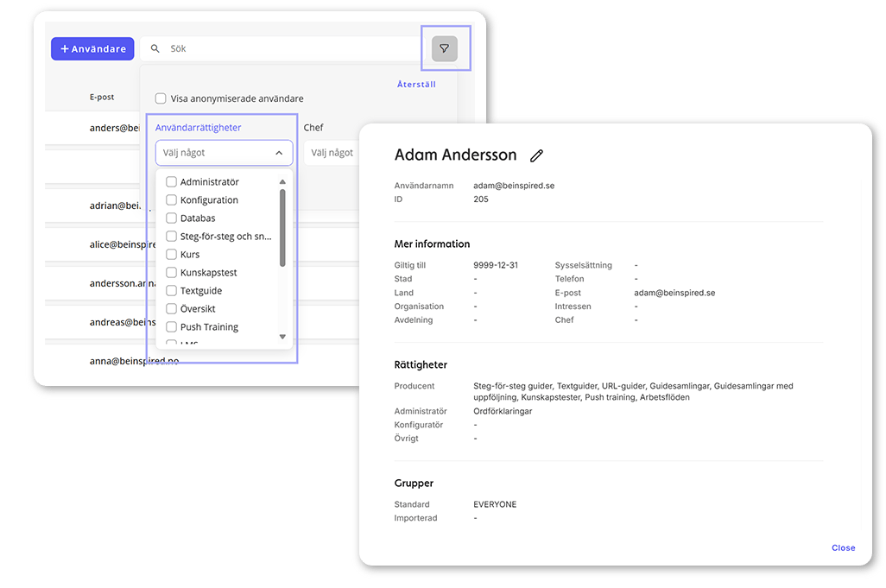886x588 pixels.
Task: Click the E-post value in Mer information
Action: point(674,293)
